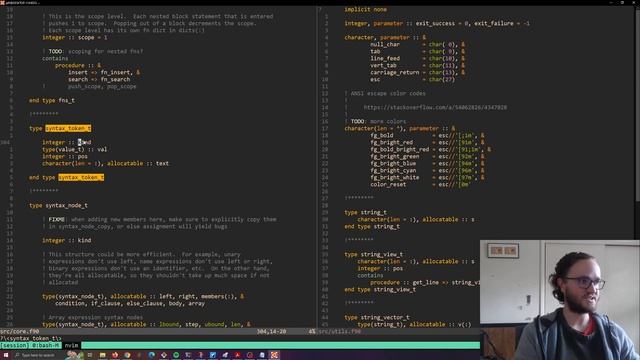Open File Explorer from the taskbar
The image size is (640, 360).
click(102, 355)
